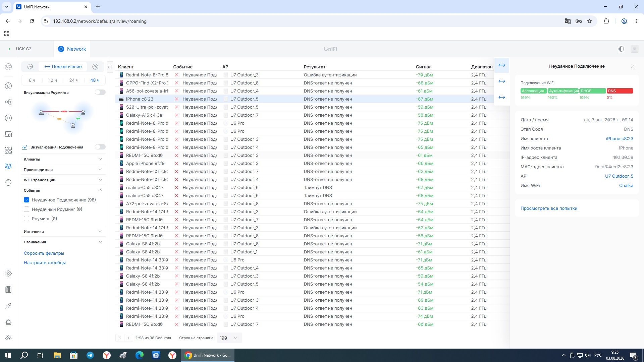The height and width of the screenshot is (362, 644).
Task: Switch to the Подключение tab
Action: 63,67
